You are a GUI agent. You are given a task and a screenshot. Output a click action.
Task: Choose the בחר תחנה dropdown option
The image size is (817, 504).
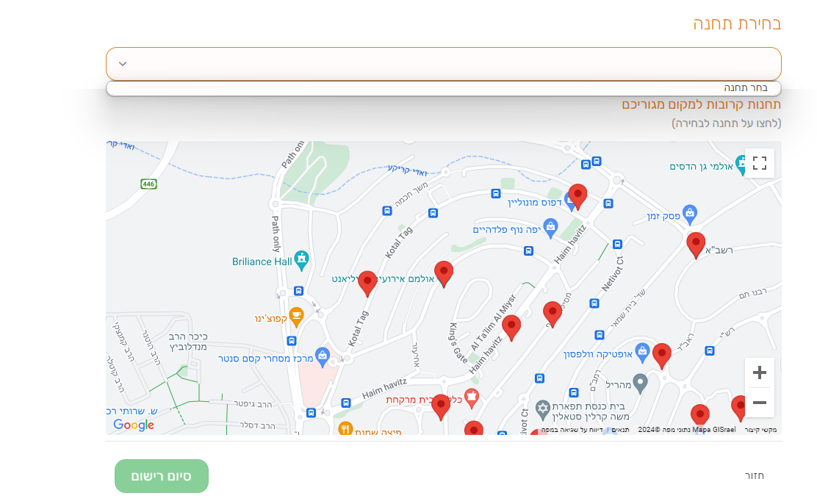tap(444, 88)
